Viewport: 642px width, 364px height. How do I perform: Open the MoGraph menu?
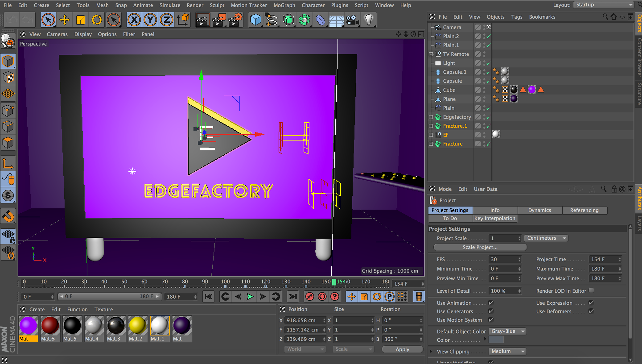[x=284, y=5]
